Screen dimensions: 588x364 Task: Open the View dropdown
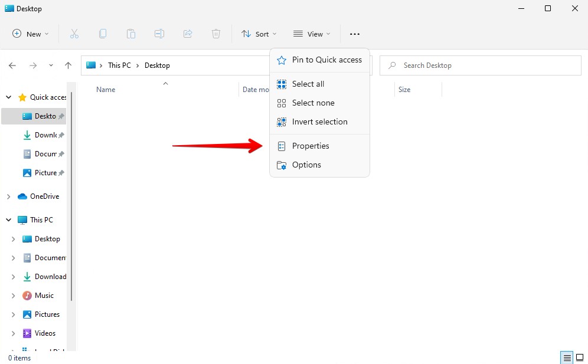(312, 34)
